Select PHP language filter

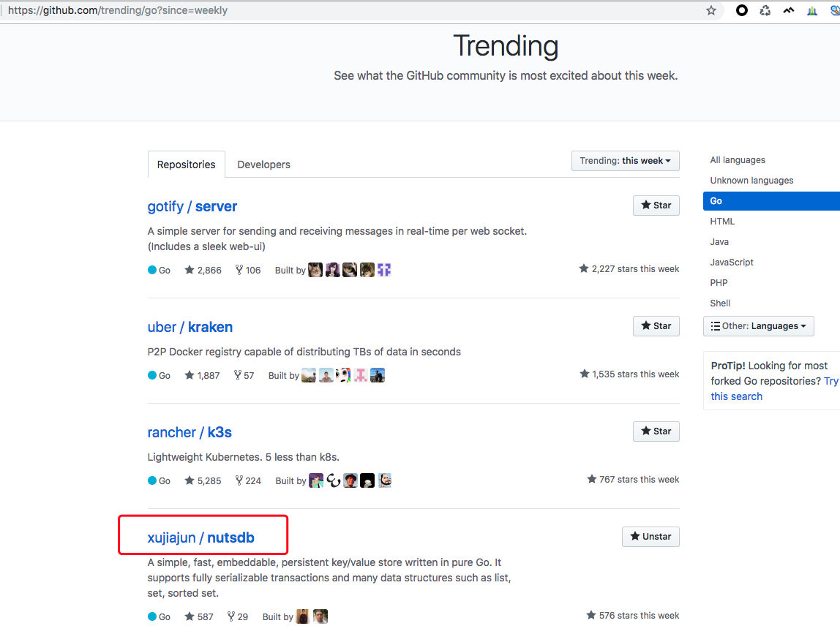[719, 283]
